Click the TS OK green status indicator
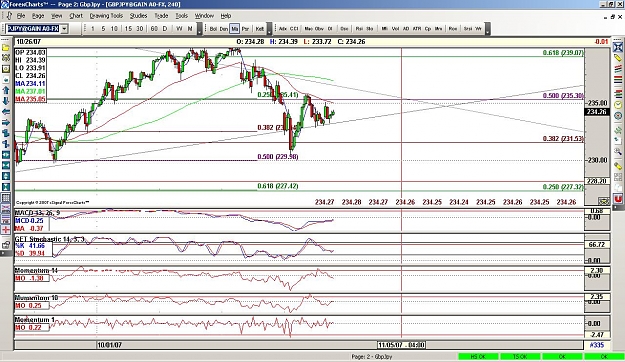The image size is (625, 362). coord(520,356)
